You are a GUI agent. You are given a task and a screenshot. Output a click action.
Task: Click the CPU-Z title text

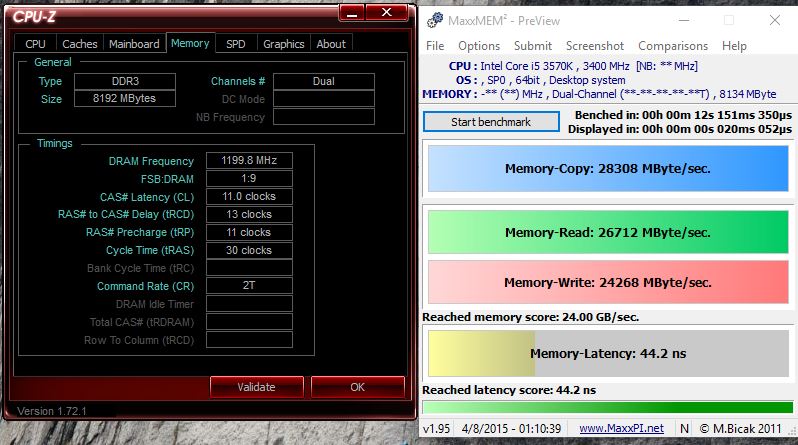34,17
